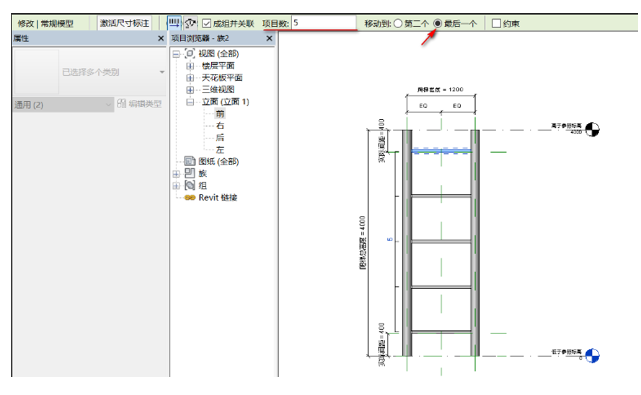This screenshot has width=641, height=395.
Task: Enable the 约束 checkbox
Action: (x=496, y=23)
